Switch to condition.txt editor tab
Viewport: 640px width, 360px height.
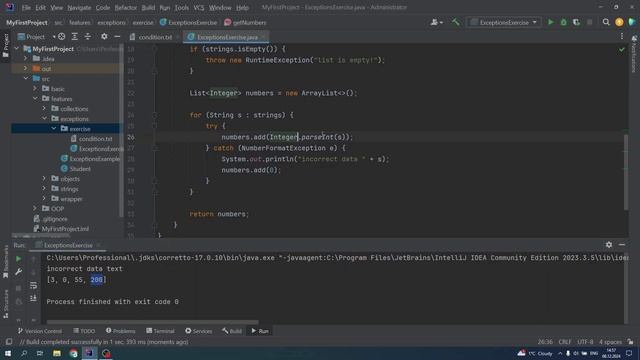tap(155, 37)
